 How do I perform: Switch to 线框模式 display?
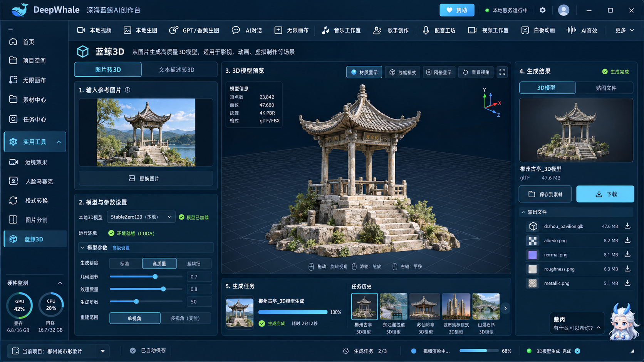click(x=402, y=72)
